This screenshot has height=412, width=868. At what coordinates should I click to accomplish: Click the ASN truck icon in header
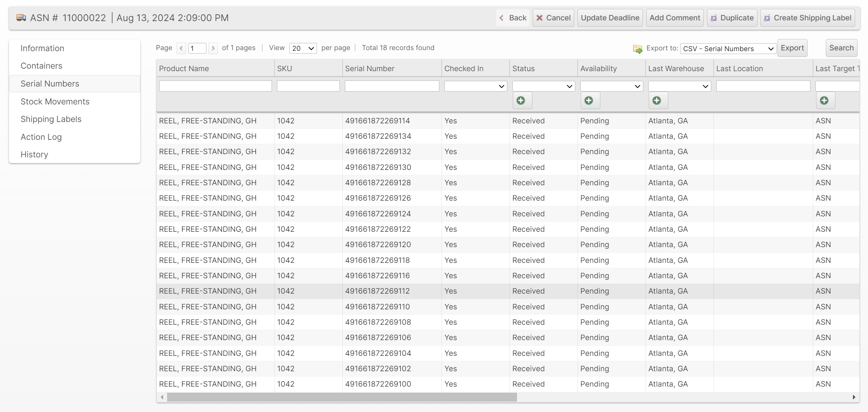pyautogui.click(x=21, y=18)
